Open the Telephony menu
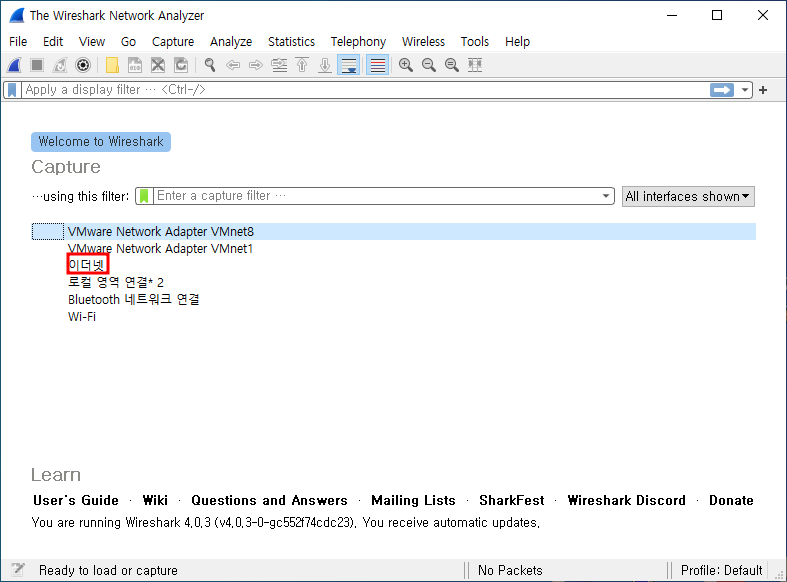The image size is (787, 582). point(358,42)
